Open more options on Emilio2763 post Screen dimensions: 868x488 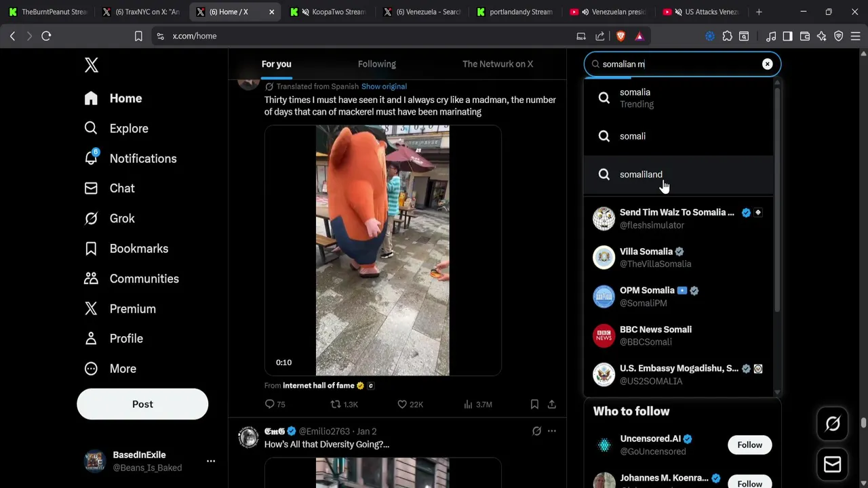552,431
